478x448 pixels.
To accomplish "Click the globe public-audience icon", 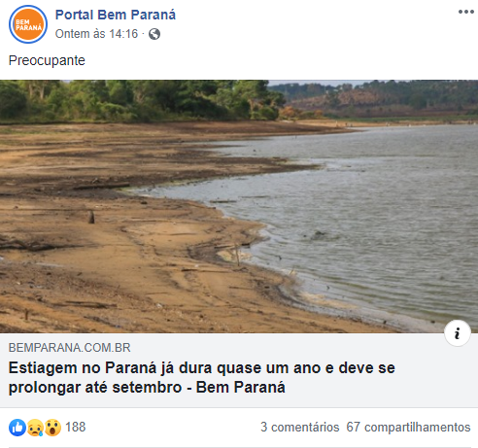I will pos(154,34).
